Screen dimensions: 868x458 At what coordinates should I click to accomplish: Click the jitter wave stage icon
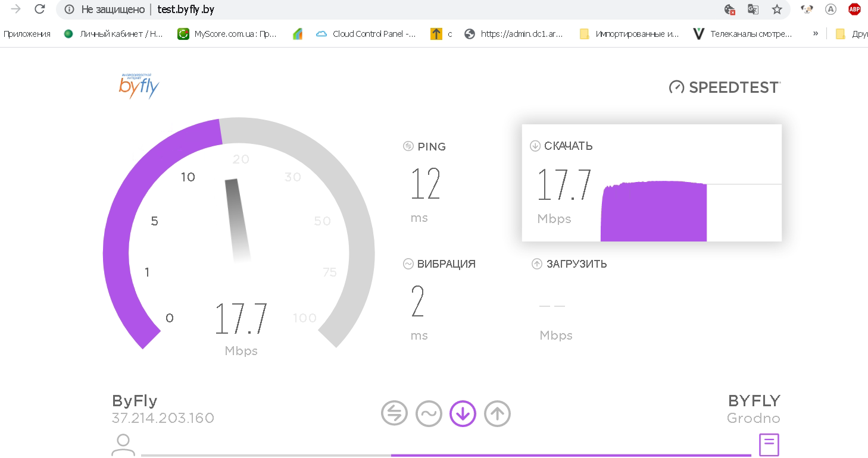(429, 413)
